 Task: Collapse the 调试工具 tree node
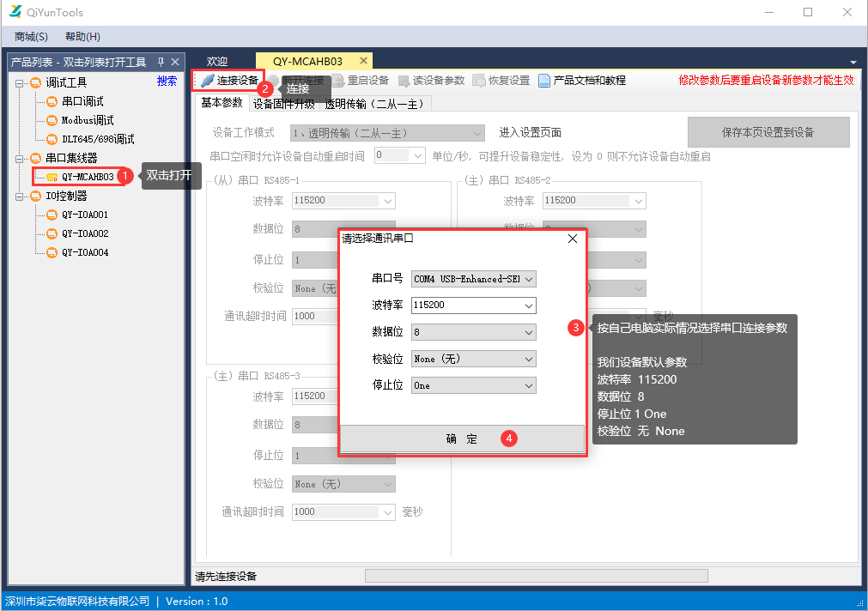19,83
